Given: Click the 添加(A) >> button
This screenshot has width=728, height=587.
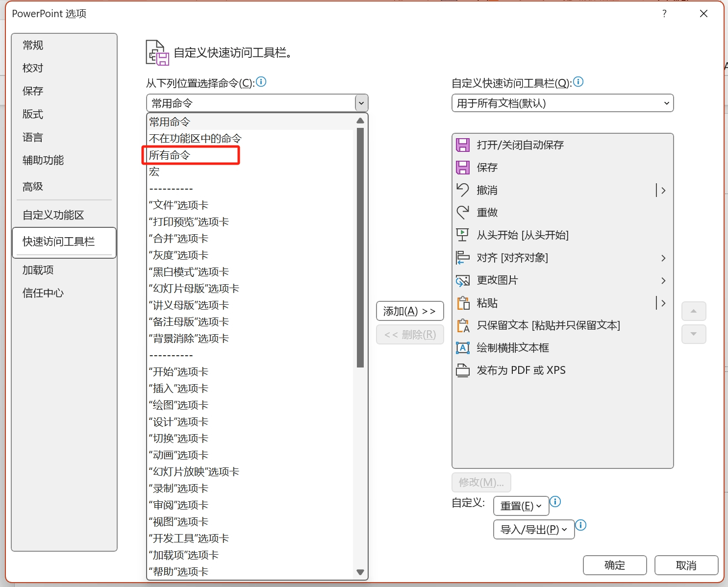Looking at the screenshot, I should pyautogui.click(x=410, y=311).
